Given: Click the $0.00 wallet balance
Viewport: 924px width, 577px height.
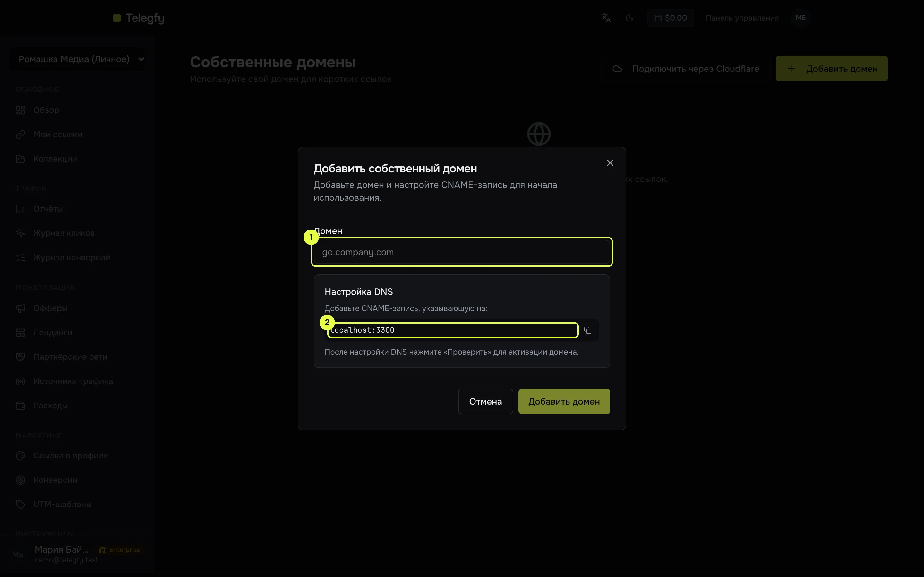Looking at the screenshot, I should point(671,18).
